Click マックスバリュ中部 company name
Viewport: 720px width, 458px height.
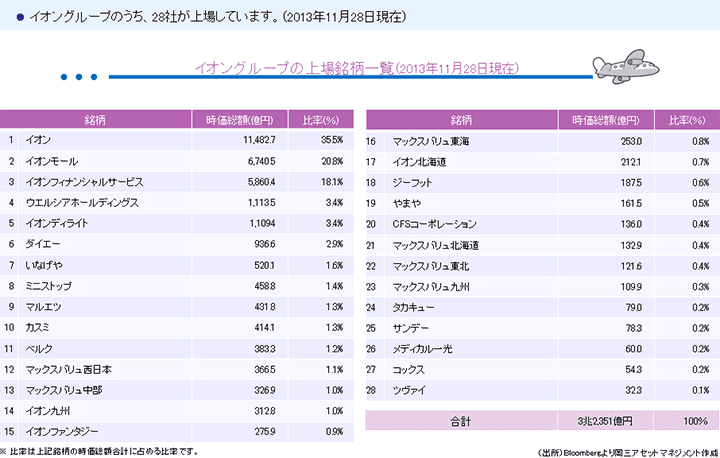[x=64, y=390]
